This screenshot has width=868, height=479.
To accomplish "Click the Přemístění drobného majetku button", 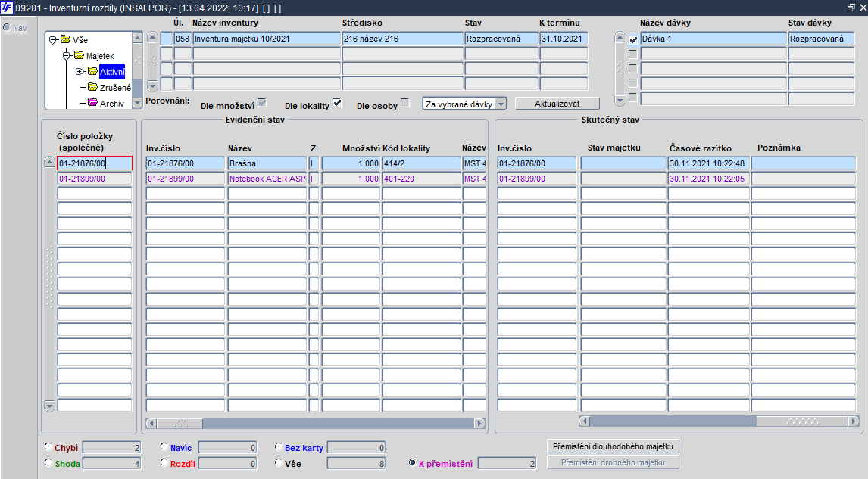I will pyautogui.click(x=613, y=462).
